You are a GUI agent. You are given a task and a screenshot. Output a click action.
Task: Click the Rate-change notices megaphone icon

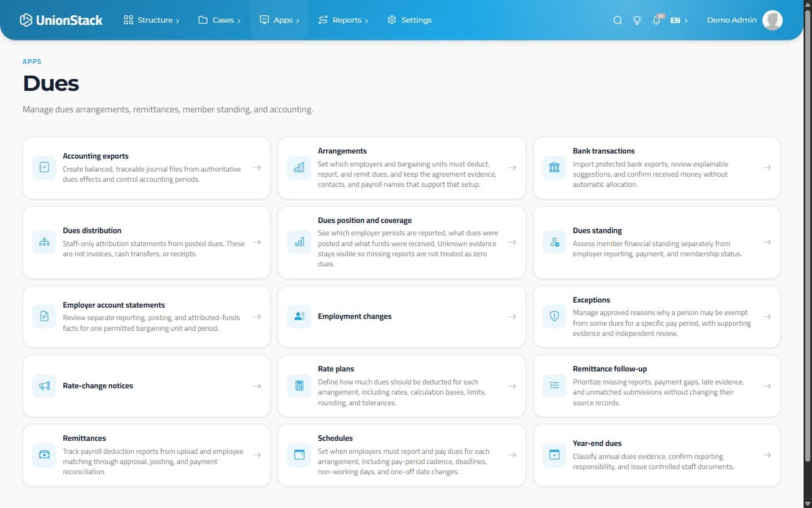(45, 386)
